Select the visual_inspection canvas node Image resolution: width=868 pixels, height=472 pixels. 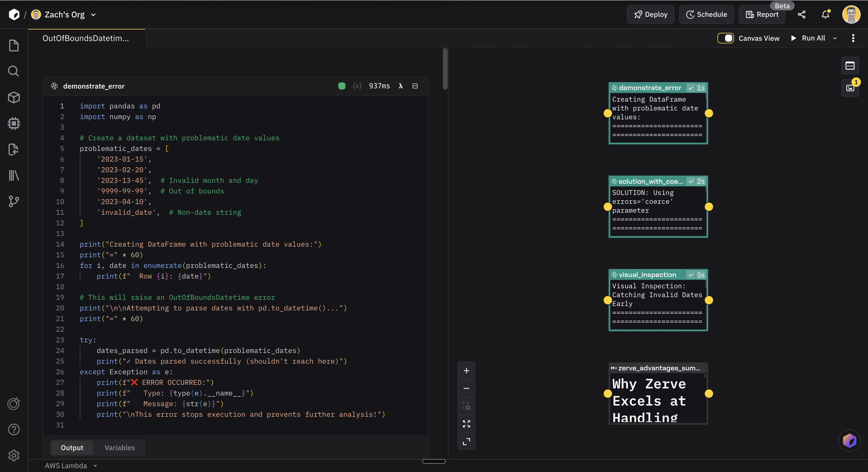pyautogui.click(x=658, y=300)
